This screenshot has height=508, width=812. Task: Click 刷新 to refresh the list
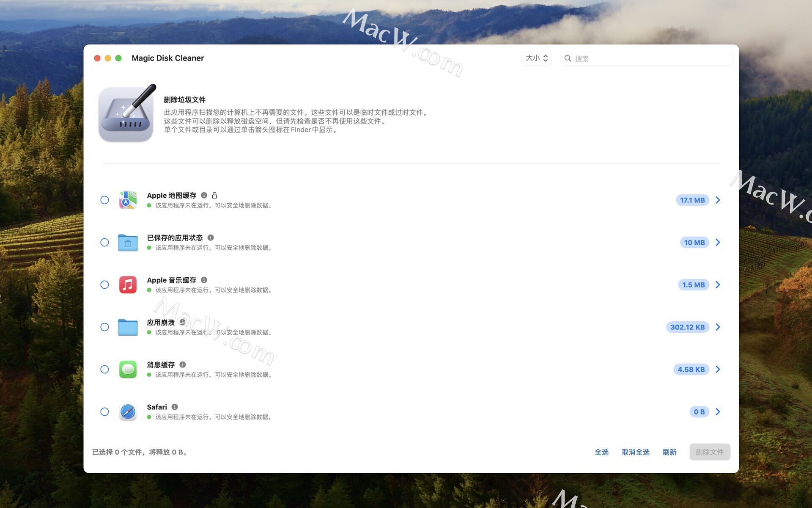click(x=669, y=452)
